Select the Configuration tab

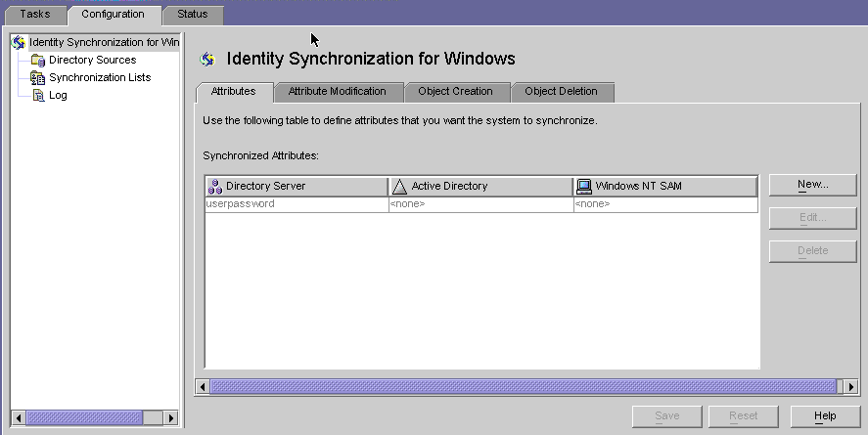[113, 15]
